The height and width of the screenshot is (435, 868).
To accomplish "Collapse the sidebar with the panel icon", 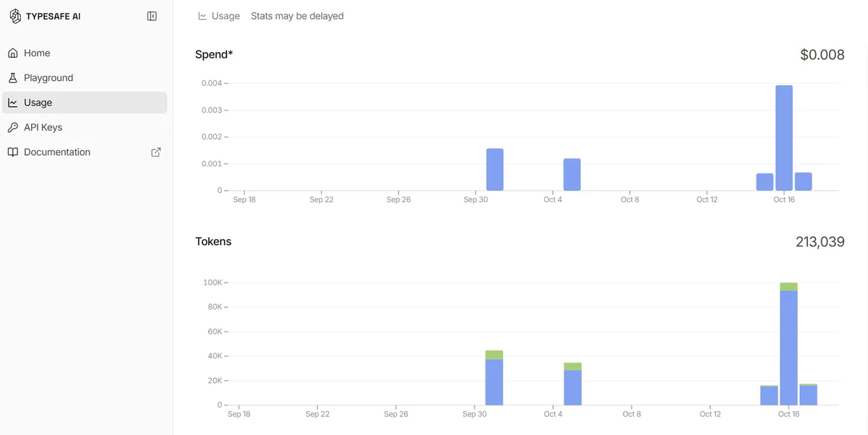I will [152, 16].
